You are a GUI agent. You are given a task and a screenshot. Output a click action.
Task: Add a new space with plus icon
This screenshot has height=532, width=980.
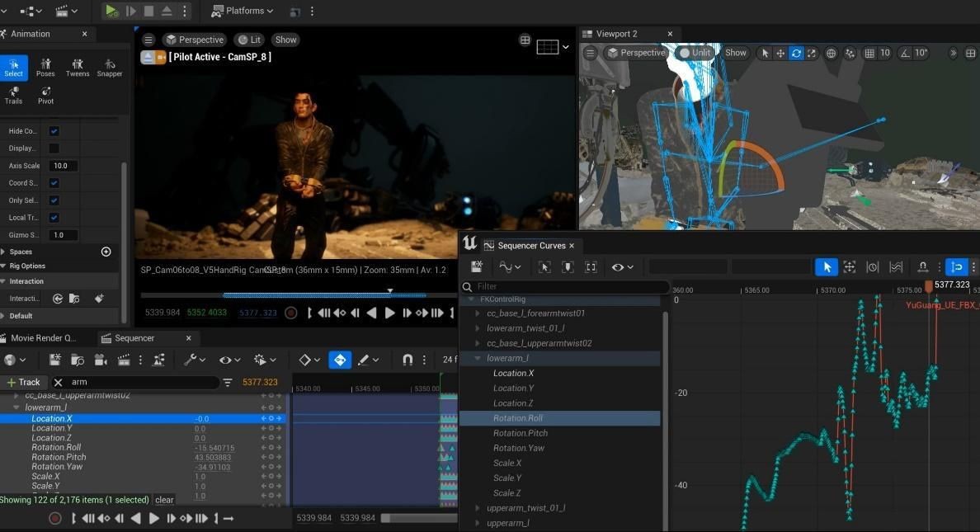click(106, 252)
